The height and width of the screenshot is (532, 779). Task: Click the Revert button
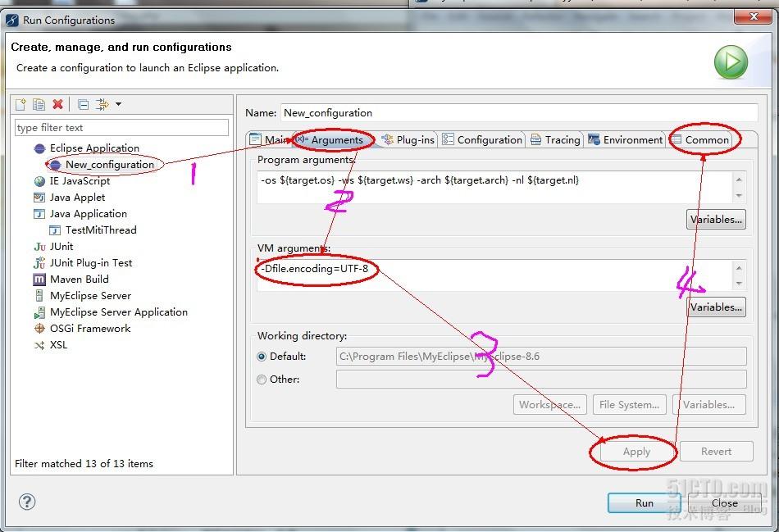[x=716, y=452]
